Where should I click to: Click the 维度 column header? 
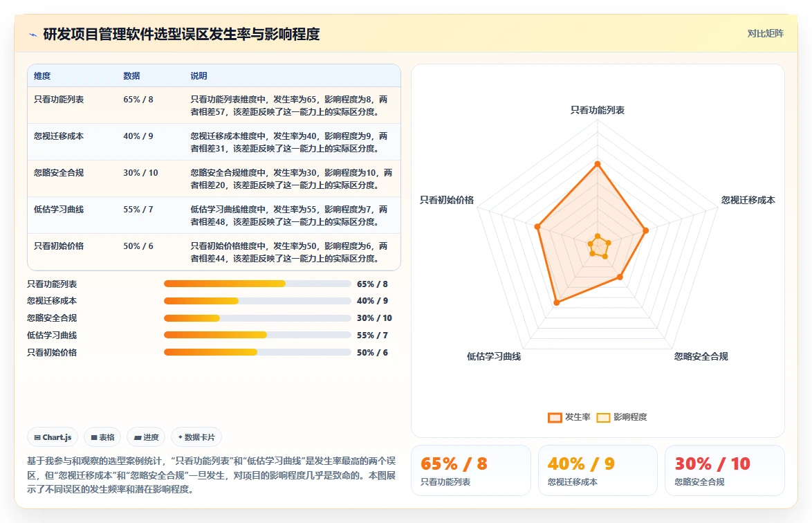click(x=42, y=75)
